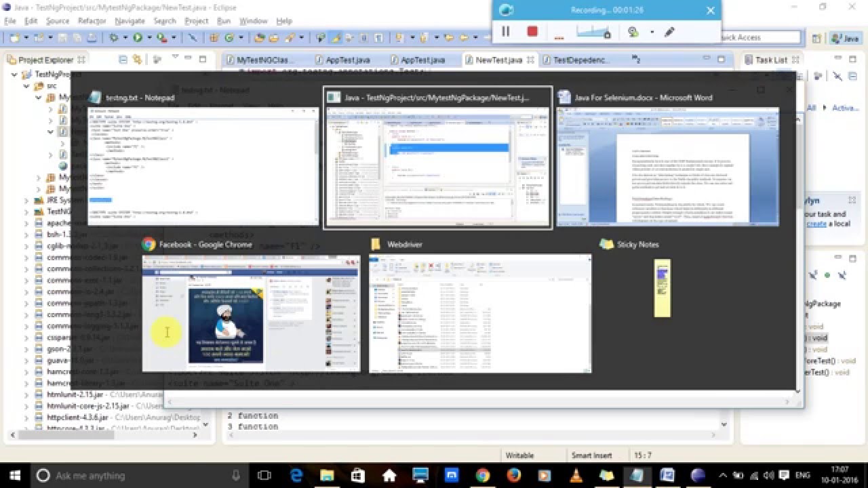Image resolution: width=868 pixels, height=488 pixels.
Task: Open Windows Store from the taskbar
Action: (358, 475)
